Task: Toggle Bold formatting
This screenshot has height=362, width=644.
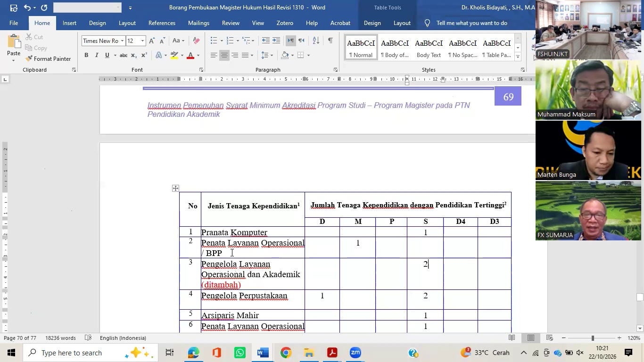Action: pyautogui.click(x=86, y=55)
